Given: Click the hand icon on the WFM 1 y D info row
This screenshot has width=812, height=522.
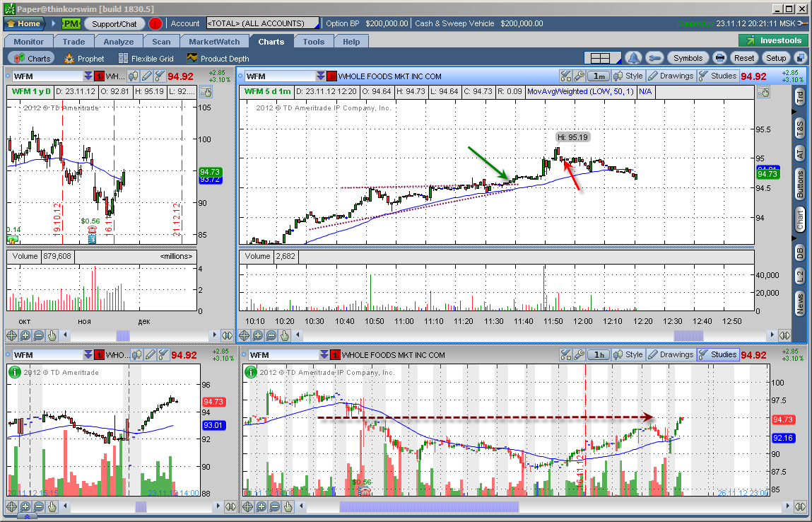Looking at the screenshot, I should [x=206, y=92].
